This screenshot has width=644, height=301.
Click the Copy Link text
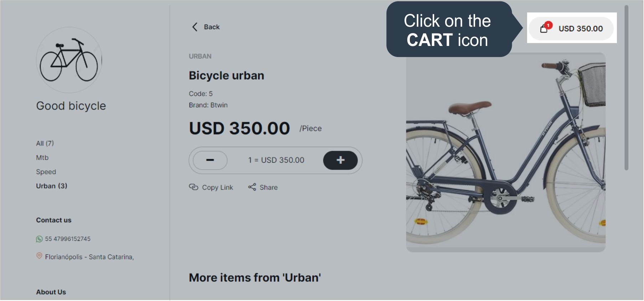pyautogui.click(x=217, y=187)
